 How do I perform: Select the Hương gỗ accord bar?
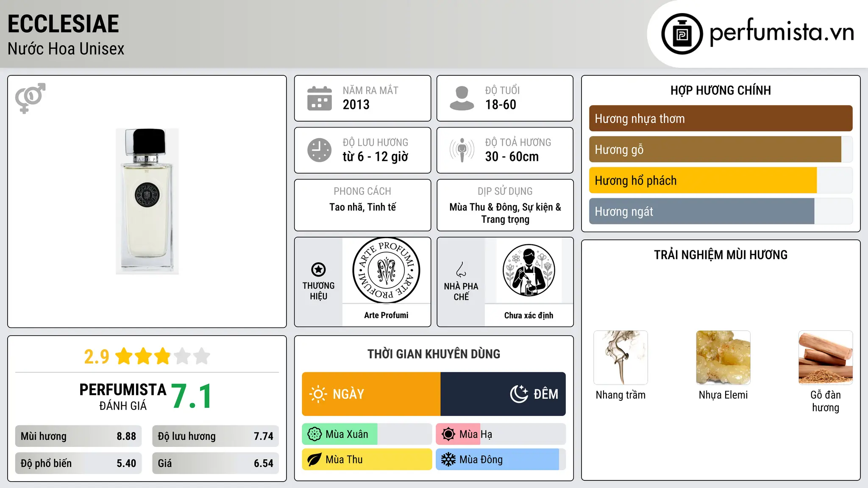[721, 150]
